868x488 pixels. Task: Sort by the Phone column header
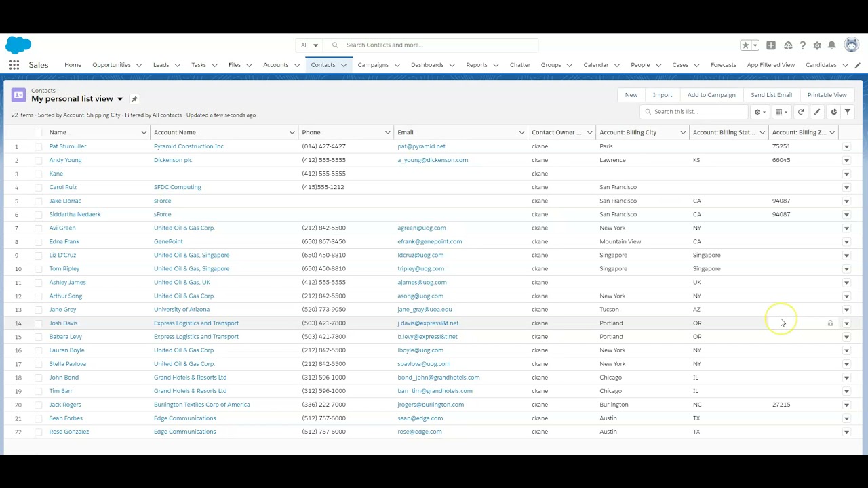[x=311, y=132]
